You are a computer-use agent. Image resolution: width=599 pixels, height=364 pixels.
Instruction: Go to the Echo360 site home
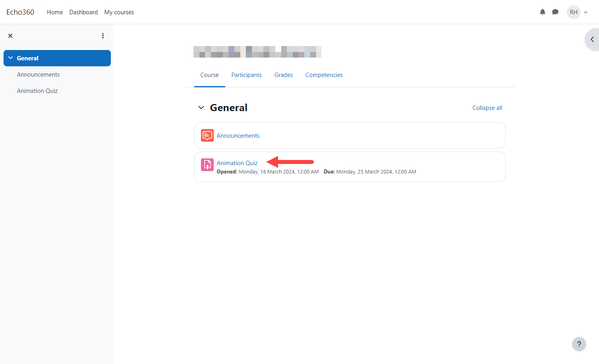tap(20, 12)
